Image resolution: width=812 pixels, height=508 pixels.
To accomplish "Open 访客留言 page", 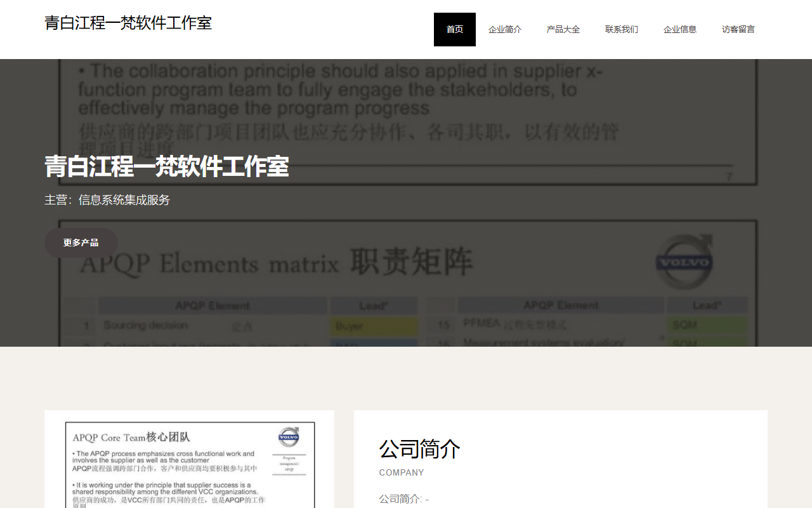I will pyautogui.click(x=738, y=29).
